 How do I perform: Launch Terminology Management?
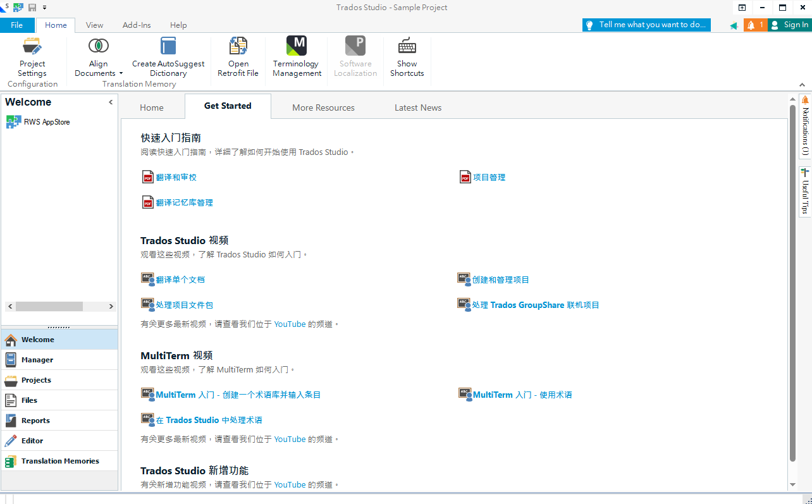click(297, 57)
